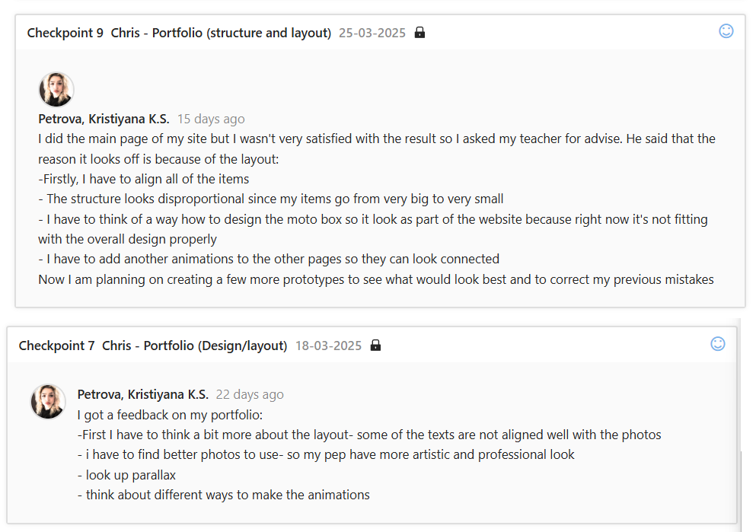Click the smiley feedback icon on Checkpoint 9

726,31
